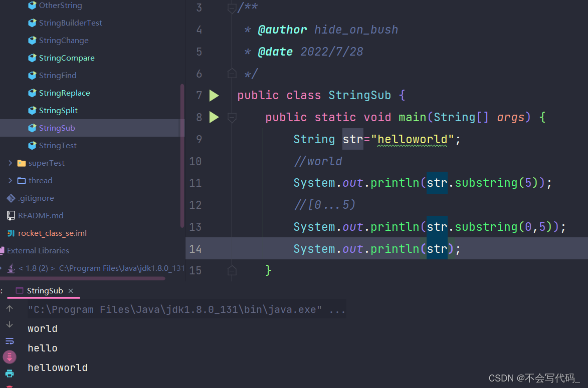Open StringFind class file
Viewport: 588px width, 388px height.
coord(58,75)
